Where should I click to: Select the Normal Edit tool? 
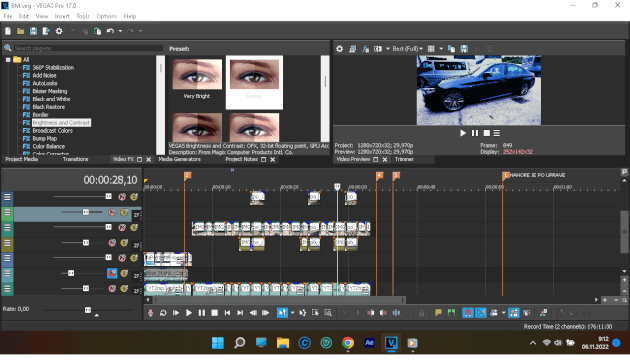pos(282,313)
